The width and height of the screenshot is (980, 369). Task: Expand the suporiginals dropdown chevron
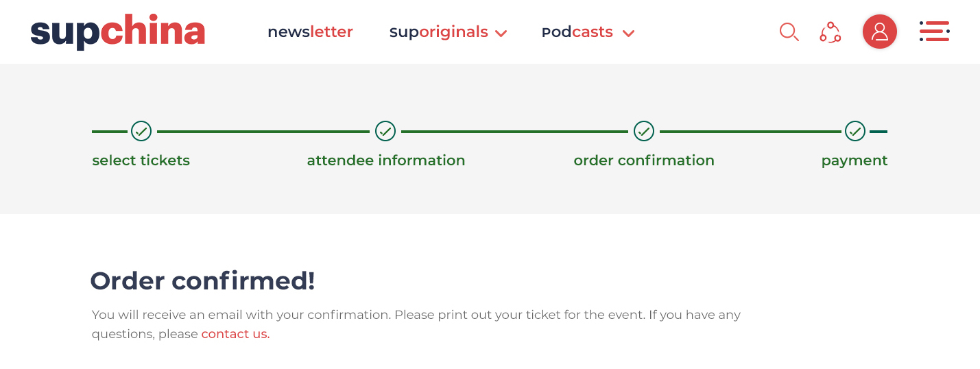501,34
